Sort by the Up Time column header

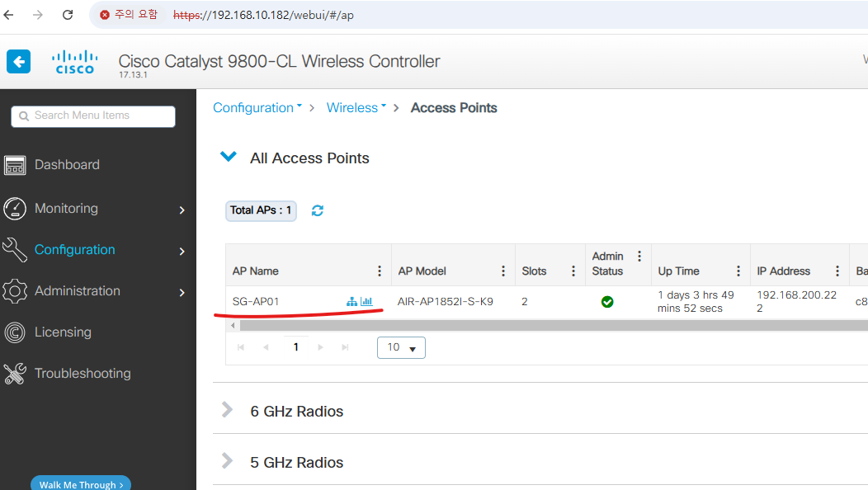[679, 271]
